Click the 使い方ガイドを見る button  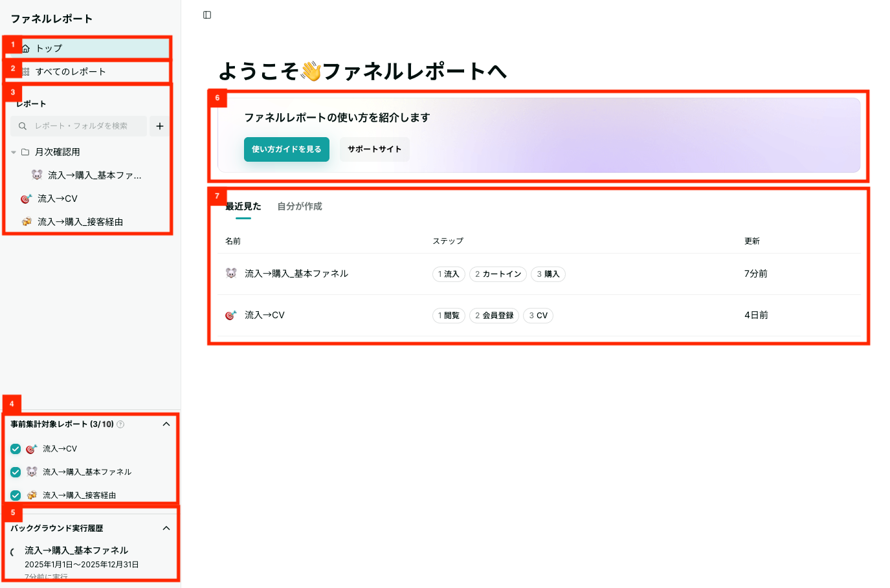[287, 149]
